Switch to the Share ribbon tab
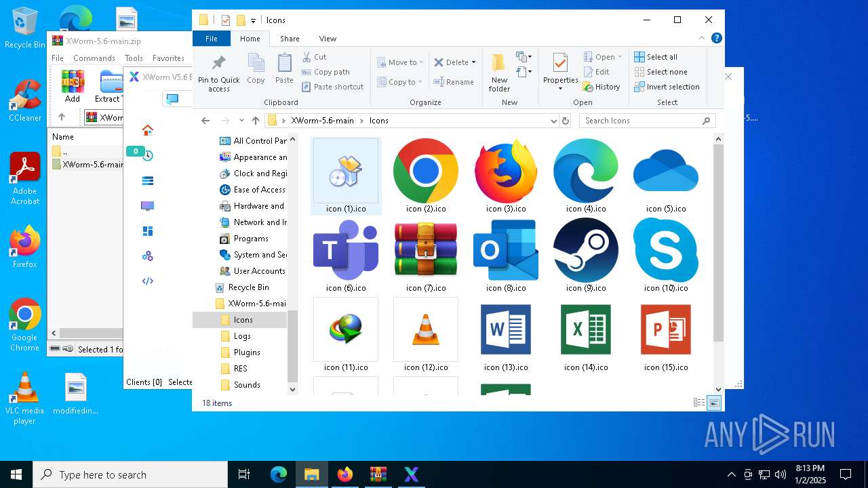 (290, 39)
